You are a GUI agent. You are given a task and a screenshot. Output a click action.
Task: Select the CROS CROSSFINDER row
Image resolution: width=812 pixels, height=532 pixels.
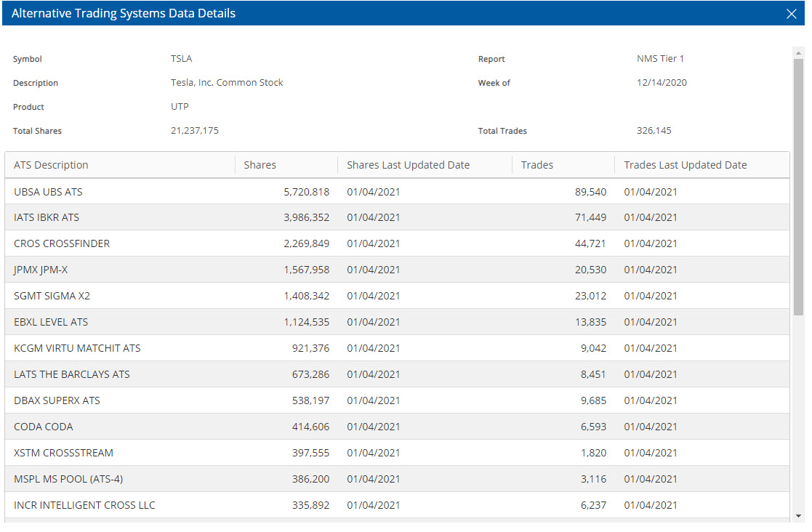(x=397, y=243)
